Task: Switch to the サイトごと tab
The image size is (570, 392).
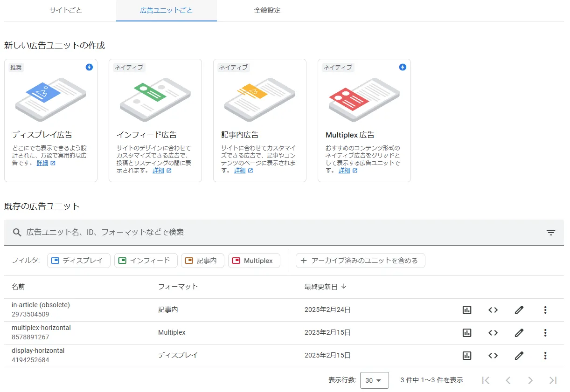Action: [x=65, y=10]
